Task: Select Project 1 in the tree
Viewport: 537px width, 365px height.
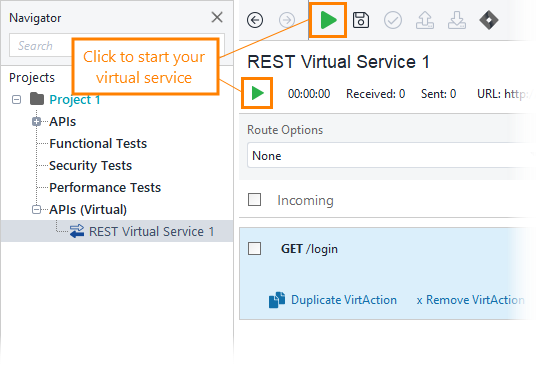Action: (75, 100)
